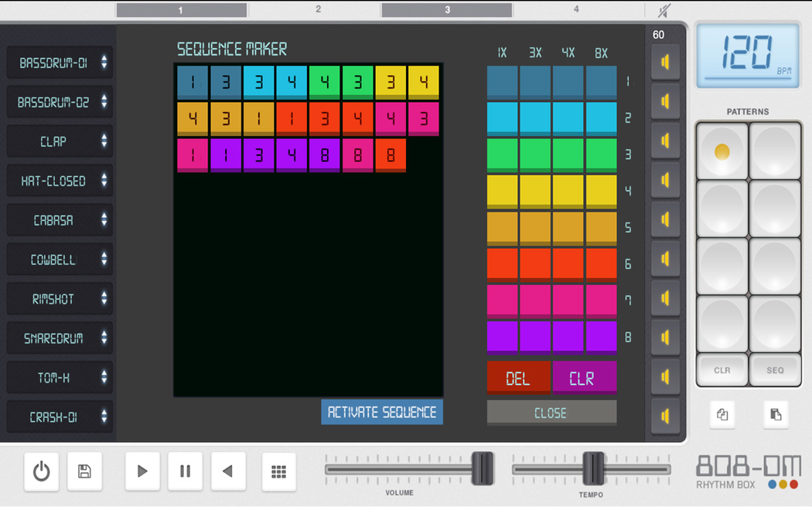This screenshot has width=812, height=507.
Task: Save the pattern with the floppy disk icon
Action: click(x=84, y=471)
